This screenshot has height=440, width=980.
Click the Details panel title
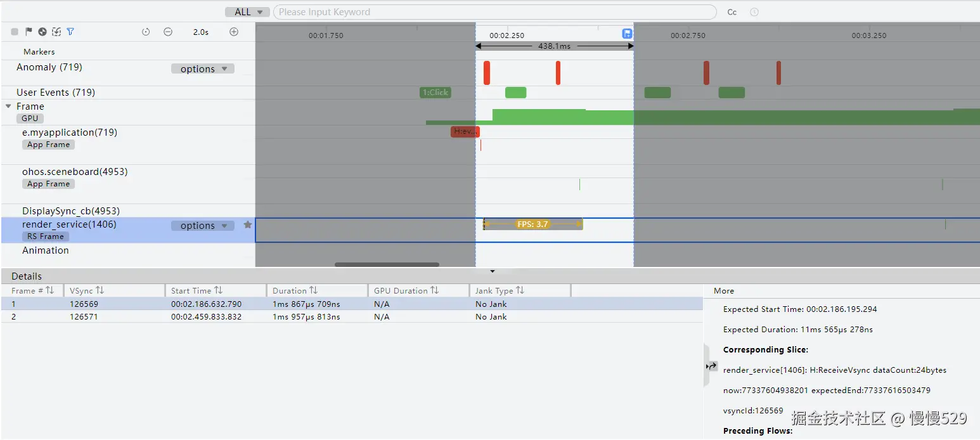pyautogui.click(x=27, y=276)
